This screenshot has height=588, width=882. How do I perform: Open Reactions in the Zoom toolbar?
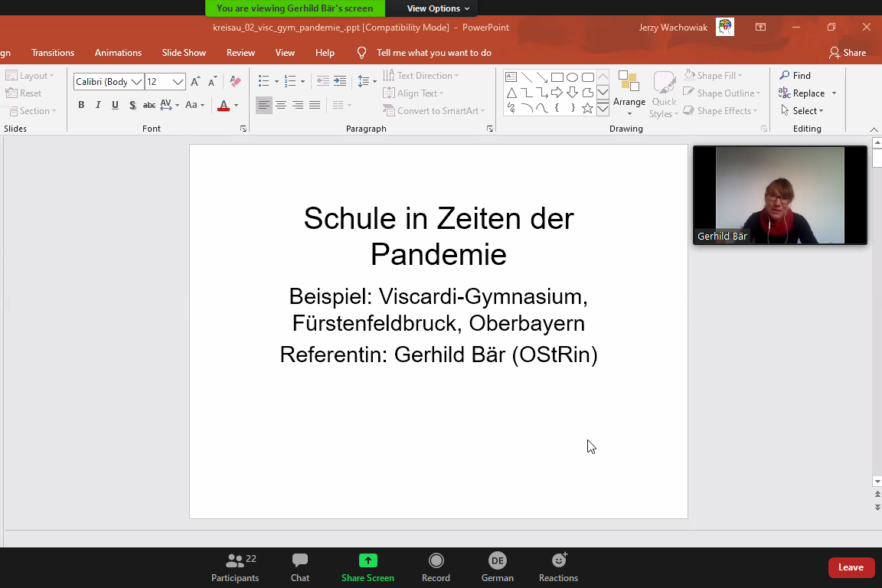click(x=558, y=567)
